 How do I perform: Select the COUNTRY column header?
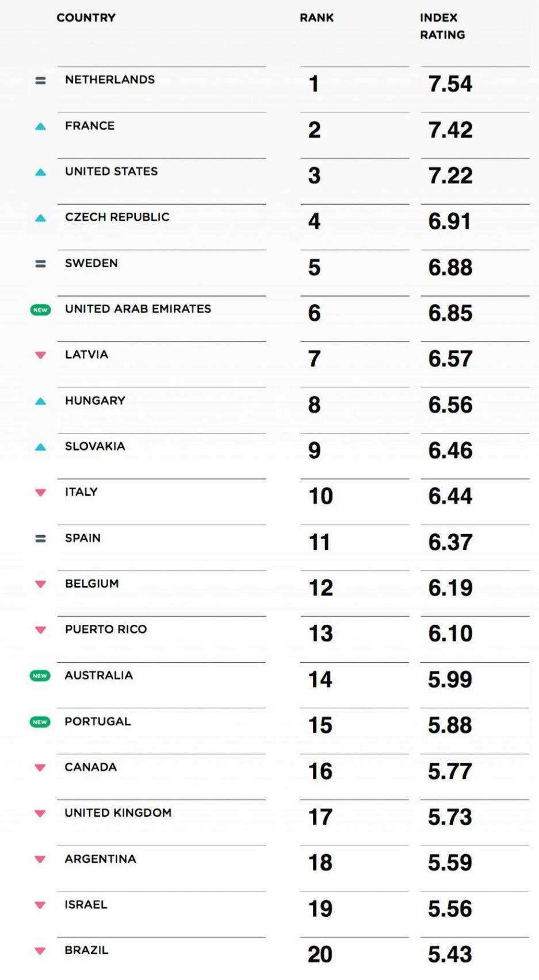pyautogui.click(x=86, y=18)
